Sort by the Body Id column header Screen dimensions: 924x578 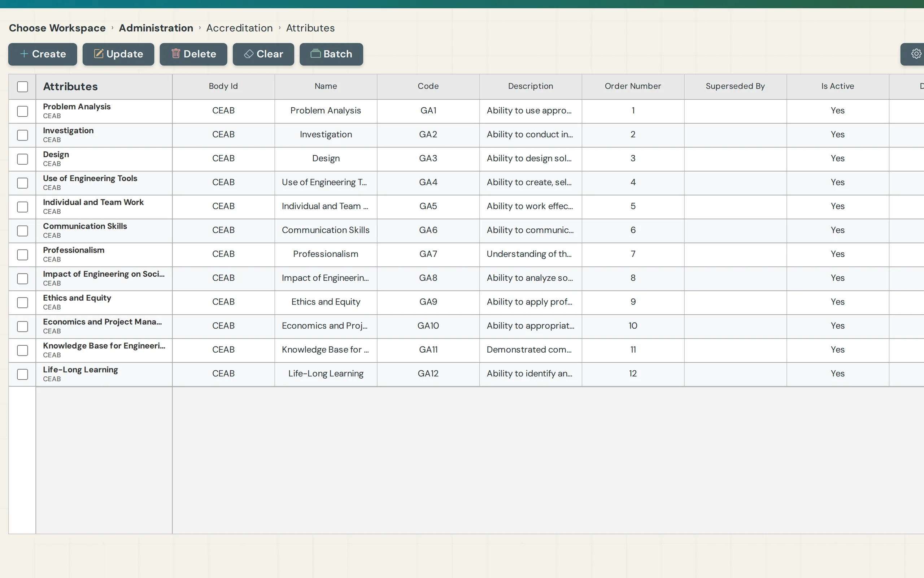pos(223,86)
